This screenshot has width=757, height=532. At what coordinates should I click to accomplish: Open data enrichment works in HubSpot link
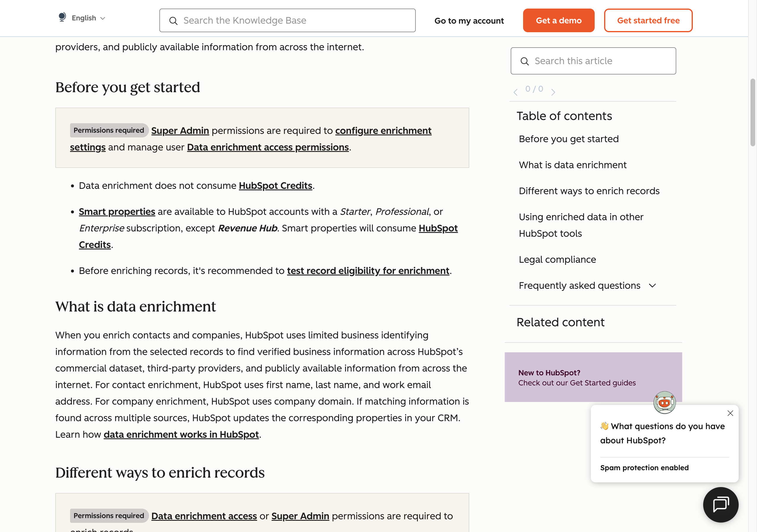pos(181,434)
